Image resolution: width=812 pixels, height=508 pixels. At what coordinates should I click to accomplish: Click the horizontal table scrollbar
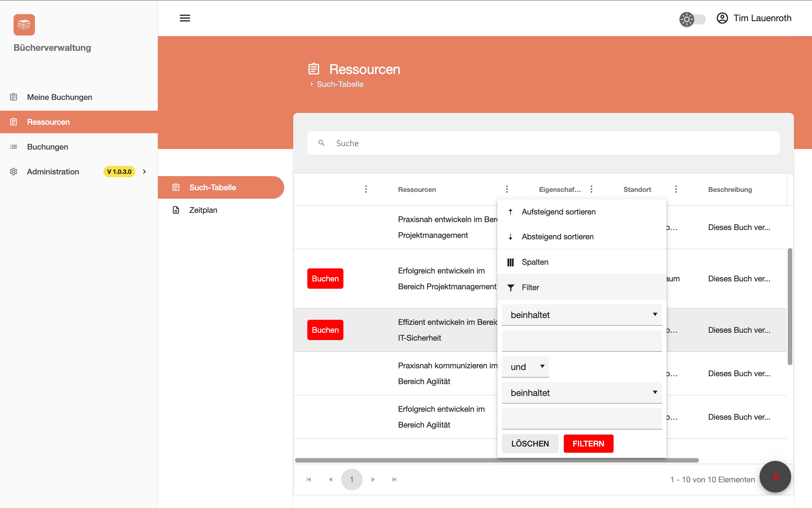click(497, 460)
